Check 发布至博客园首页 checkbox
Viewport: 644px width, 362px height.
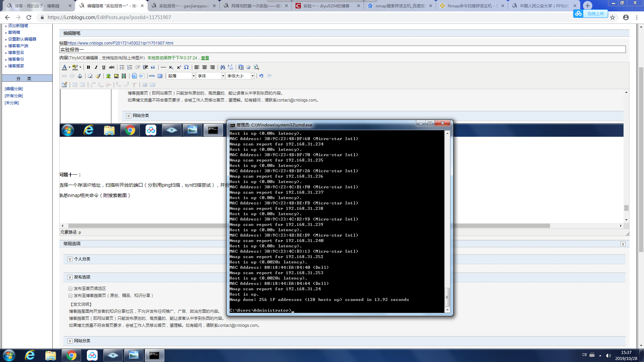pyautogui.click(x=70, y=296)
